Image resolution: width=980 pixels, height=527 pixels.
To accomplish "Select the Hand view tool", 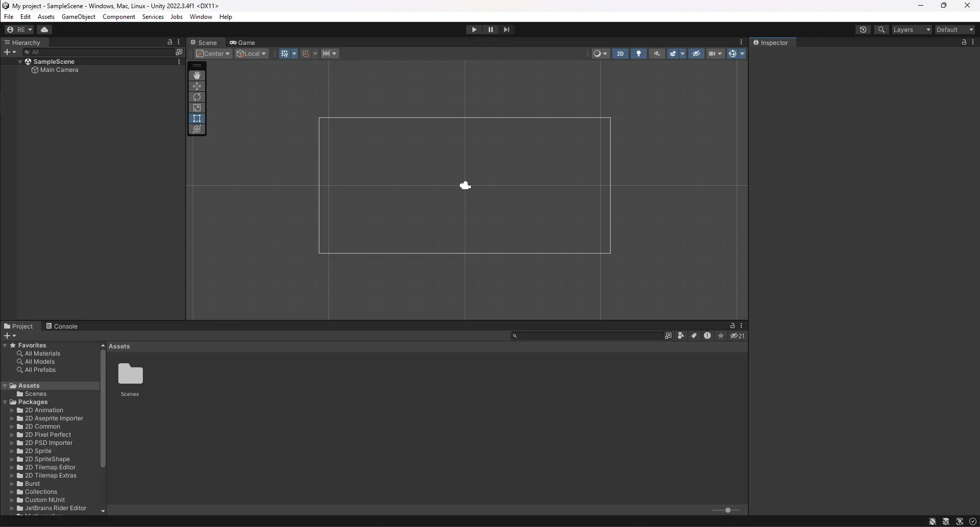I will [x=197, y=76].
